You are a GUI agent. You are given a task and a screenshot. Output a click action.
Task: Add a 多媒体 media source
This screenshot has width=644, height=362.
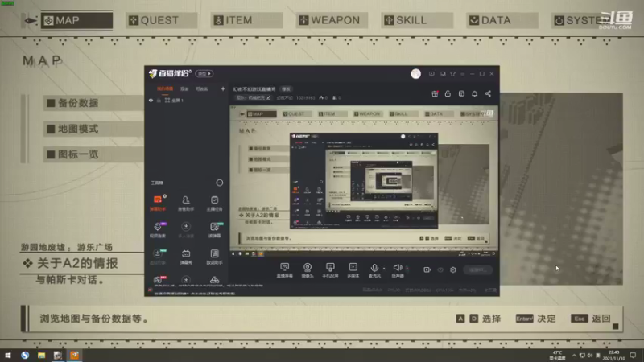pyautogui.click(x=353, y=269)
